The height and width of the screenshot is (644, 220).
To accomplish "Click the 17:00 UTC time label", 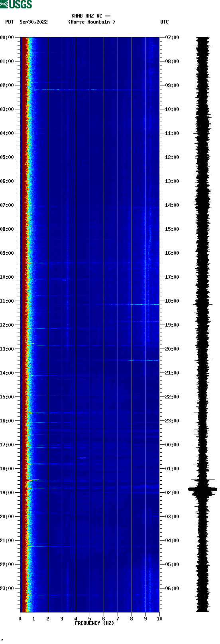I will pyautogui.click(x=172, y=277).
